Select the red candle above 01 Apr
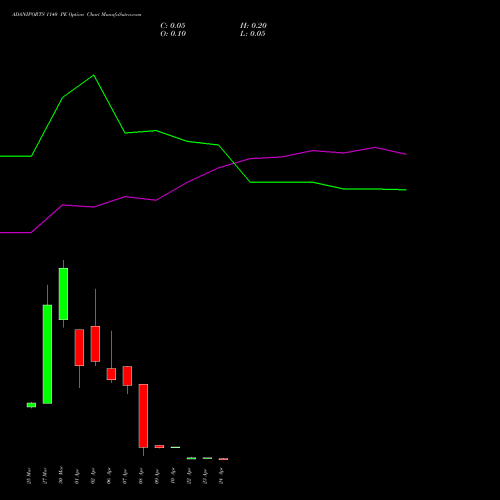 click(x=79, y=347)
